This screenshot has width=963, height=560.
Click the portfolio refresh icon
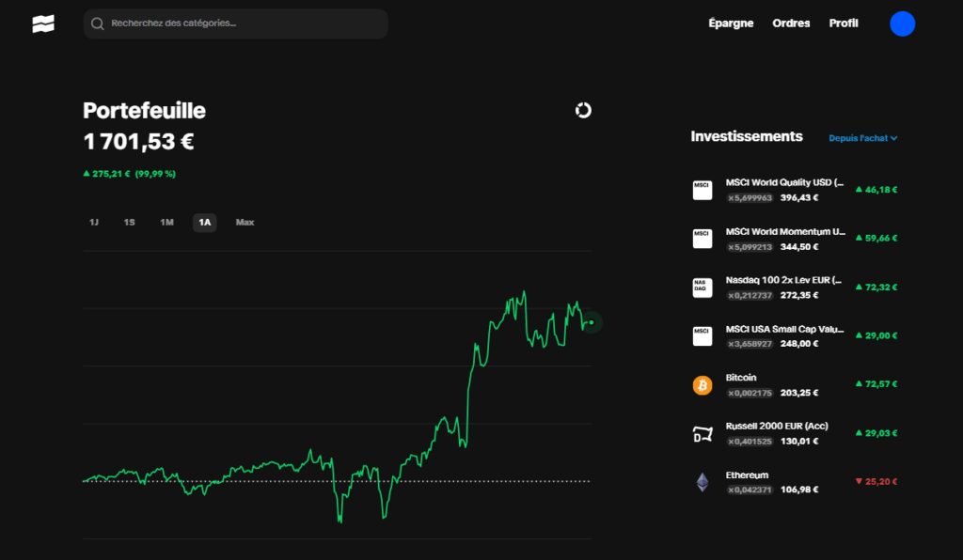coord(584,110)
